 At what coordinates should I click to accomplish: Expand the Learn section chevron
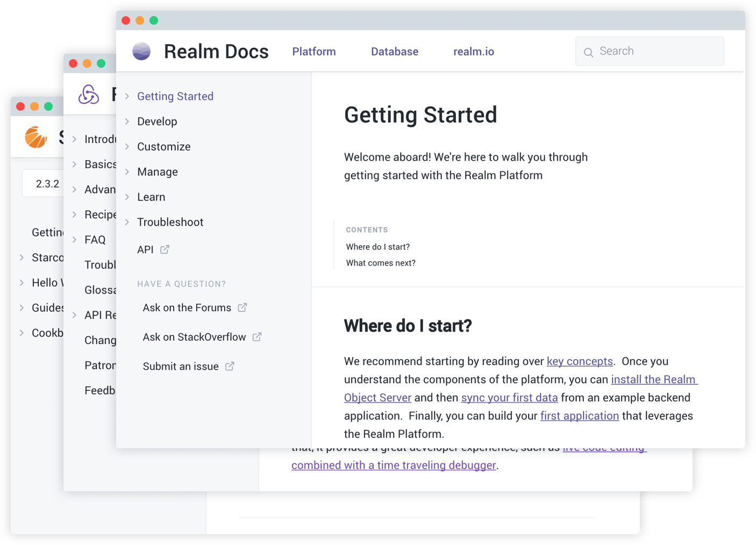(x=127, y=197)
